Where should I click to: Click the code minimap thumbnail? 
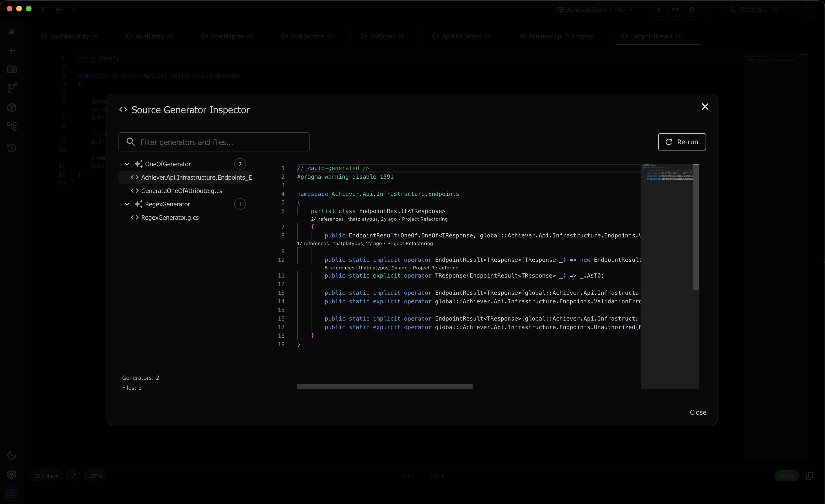667,173
